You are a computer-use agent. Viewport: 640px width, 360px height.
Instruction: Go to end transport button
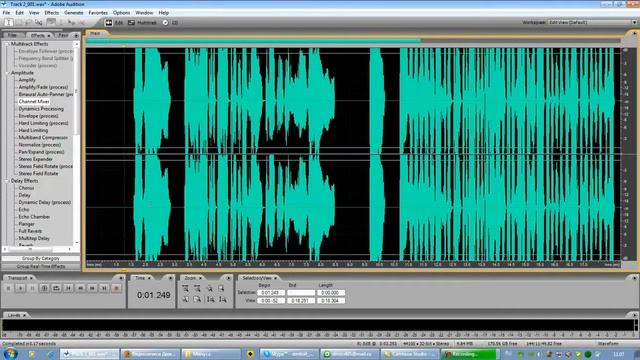pyautogui.click(x=104, y=288)
